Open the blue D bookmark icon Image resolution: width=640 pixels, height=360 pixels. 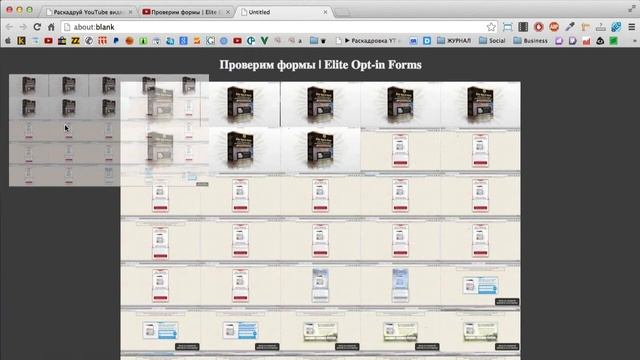tap(427, 40)
